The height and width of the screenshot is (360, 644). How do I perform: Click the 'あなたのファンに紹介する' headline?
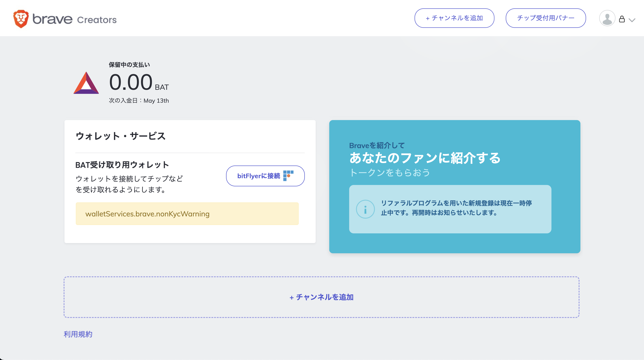[425, 158]
